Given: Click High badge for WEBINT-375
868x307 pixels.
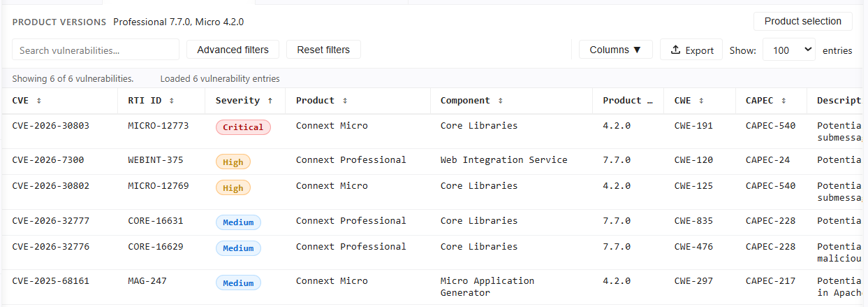Looking at the screenshot, I should (233, 162).
